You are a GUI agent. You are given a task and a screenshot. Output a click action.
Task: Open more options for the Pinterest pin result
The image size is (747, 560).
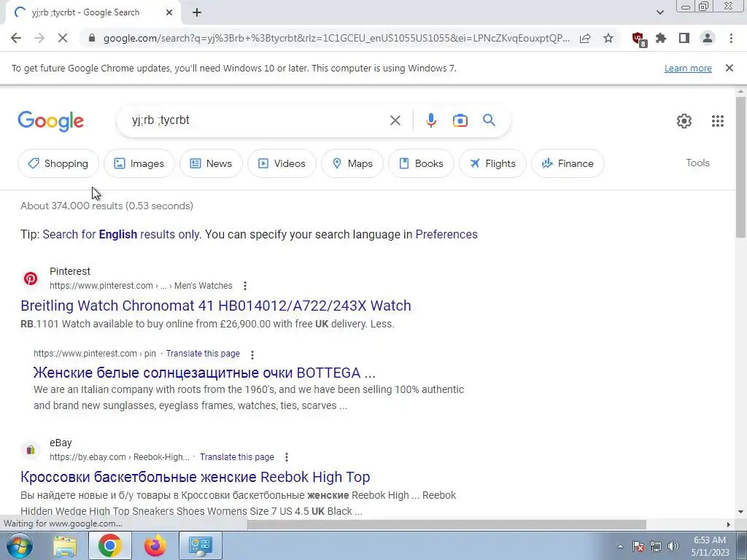click(252, 354)
